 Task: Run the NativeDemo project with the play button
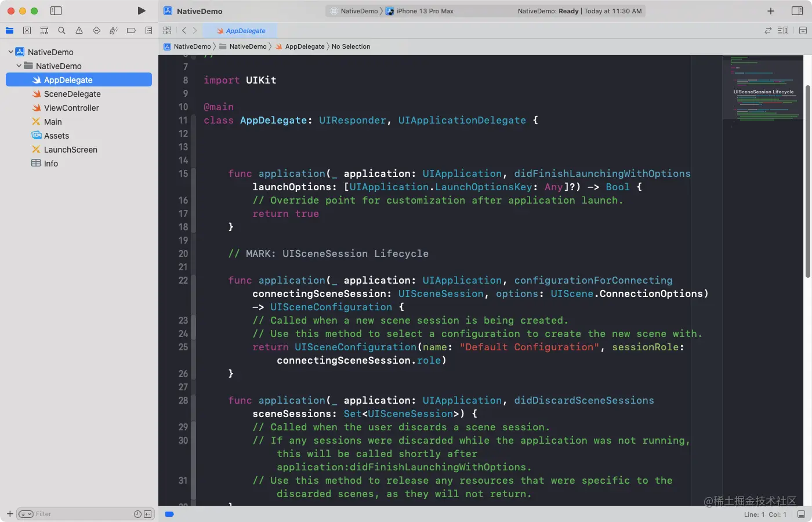142,10
